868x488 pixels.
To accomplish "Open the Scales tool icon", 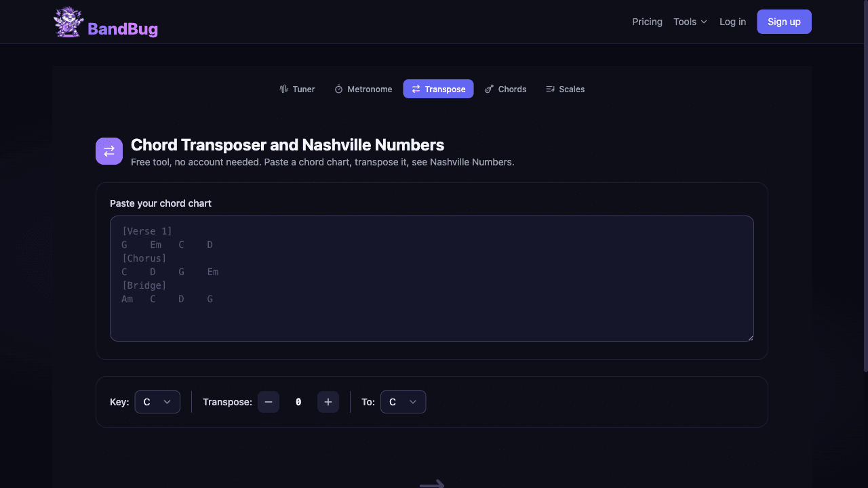I will (x=549, y=89).
